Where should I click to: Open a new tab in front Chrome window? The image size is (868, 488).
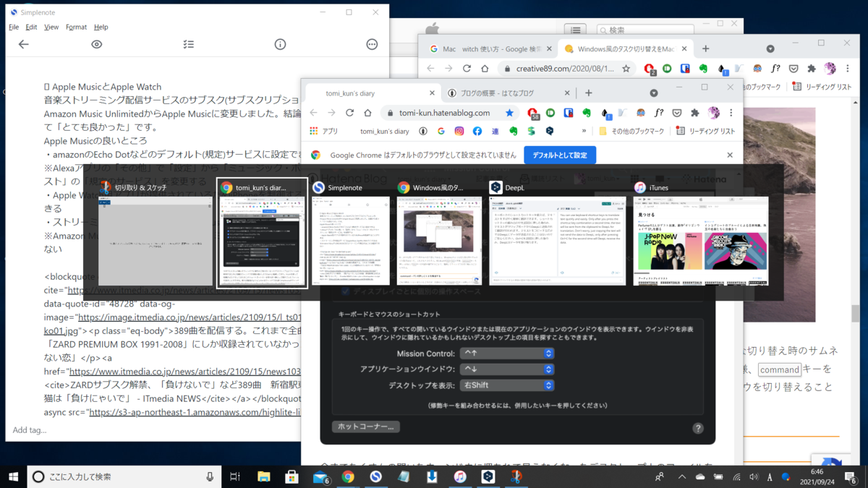tap(589, 93)
